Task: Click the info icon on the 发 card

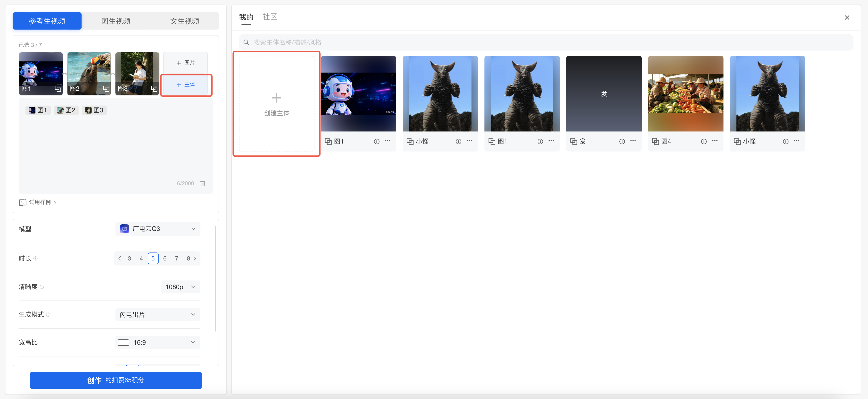Action: pyautogui.click(x=622, y=141)
